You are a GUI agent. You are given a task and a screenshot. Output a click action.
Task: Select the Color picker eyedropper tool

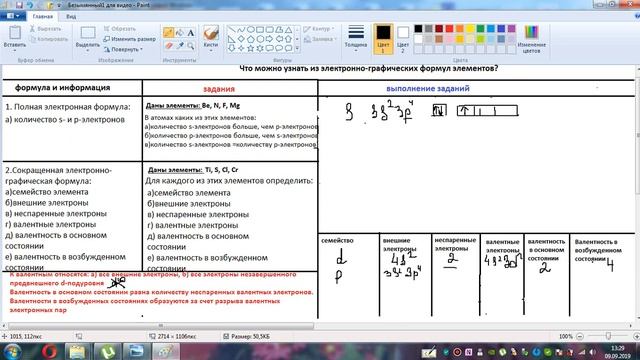tap(179, 46)
